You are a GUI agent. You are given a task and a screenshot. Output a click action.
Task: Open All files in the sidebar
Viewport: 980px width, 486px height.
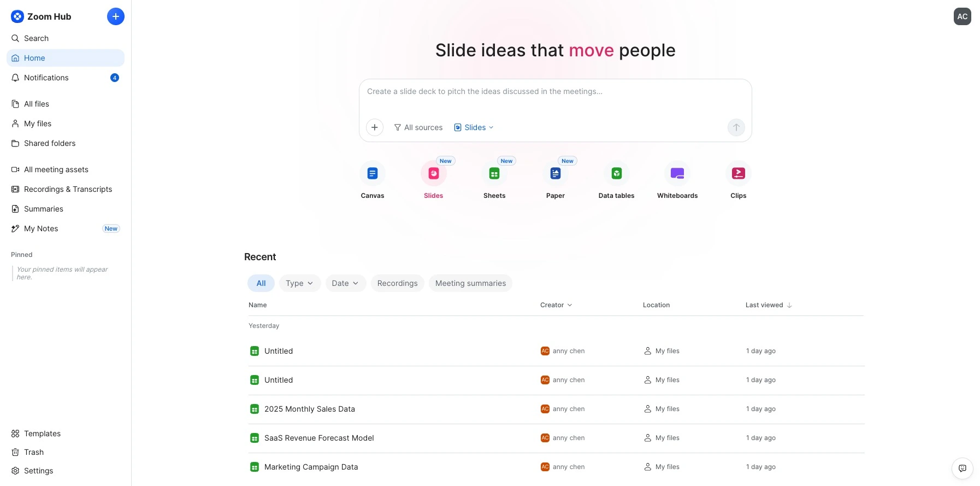point(66,104)
